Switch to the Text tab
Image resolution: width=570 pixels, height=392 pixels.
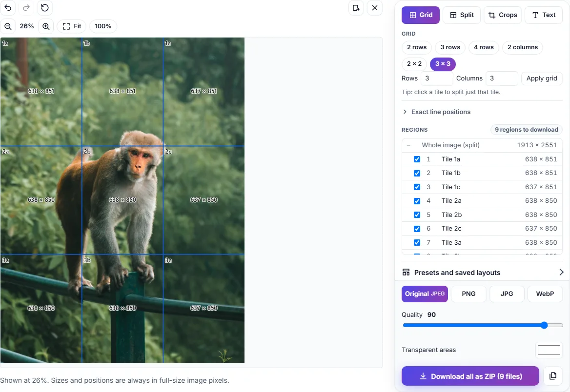coord(544,15)
